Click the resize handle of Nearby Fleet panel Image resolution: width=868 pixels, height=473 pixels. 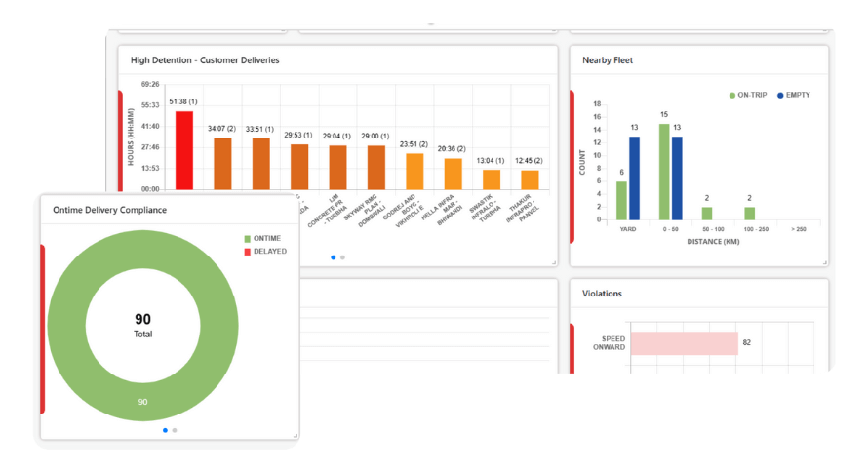pyautogui.click(x=825, y=262)
